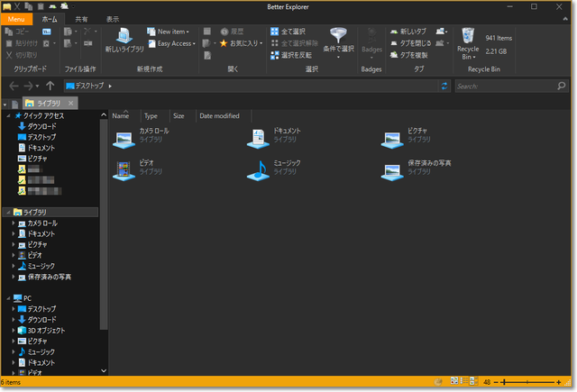Open the ミュージック library in file list
Screen dimensions: 577x392
[258, 169]
